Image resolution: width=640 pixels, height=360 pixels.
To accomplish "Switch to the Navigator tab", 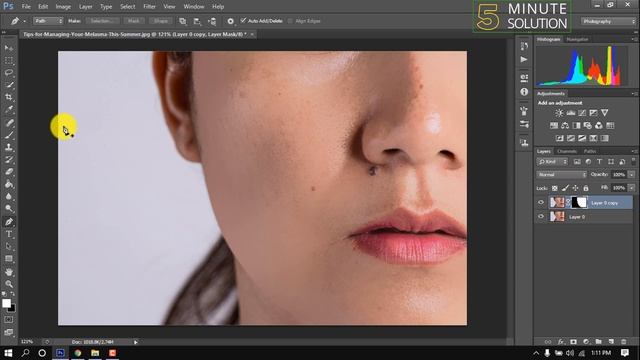I will coord(577,39).
